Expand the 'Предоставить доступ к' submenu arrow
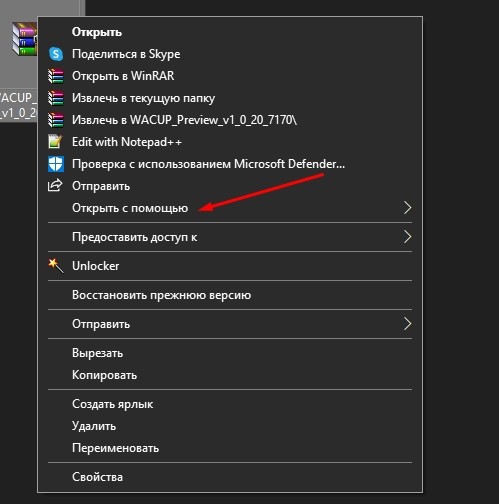This screenshot has width=499, height=504. 407,237
